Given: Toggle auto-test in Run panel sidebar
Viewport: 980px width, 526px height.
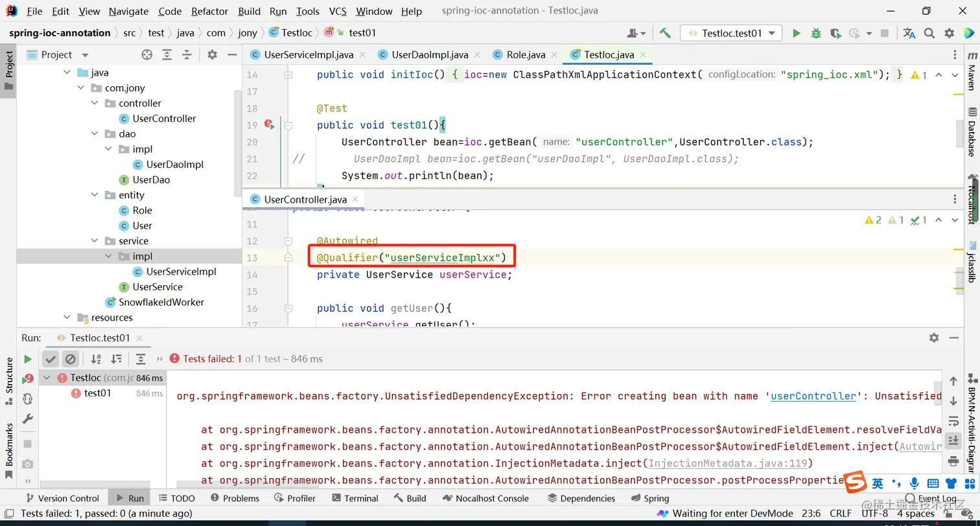Looking at the screenshot, I should pos(27,399).
